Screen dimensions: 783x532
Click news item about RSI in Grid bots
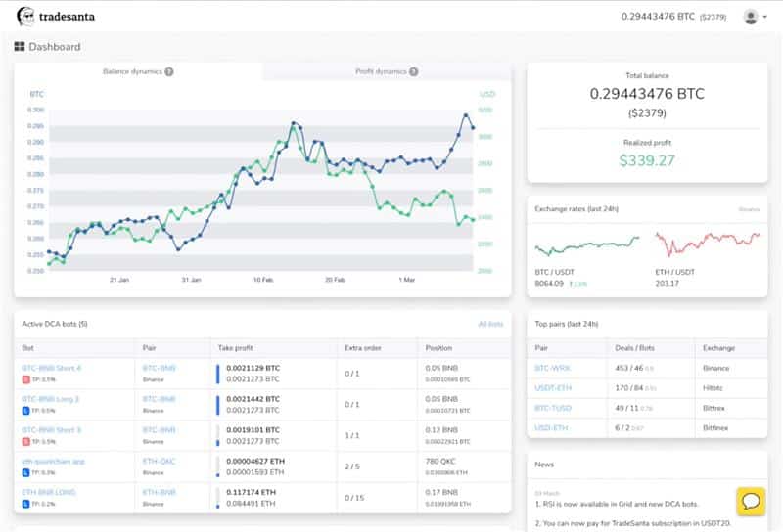(x=617, y=504)
